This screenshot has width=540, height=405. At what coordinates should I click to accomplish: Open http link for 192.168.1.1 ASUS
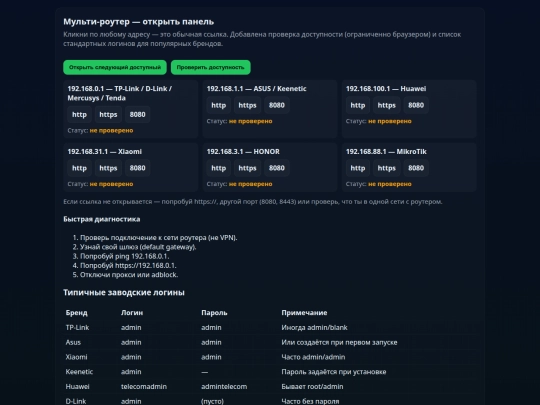(218, 105)
